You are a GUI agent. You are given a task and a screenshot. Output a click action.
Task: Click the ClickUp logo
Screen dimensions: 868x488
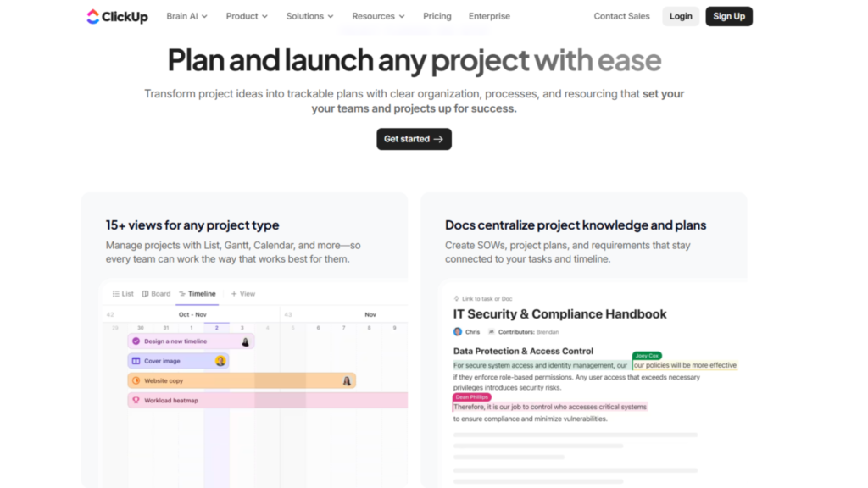pyautogui.click(x=116, y=16)
